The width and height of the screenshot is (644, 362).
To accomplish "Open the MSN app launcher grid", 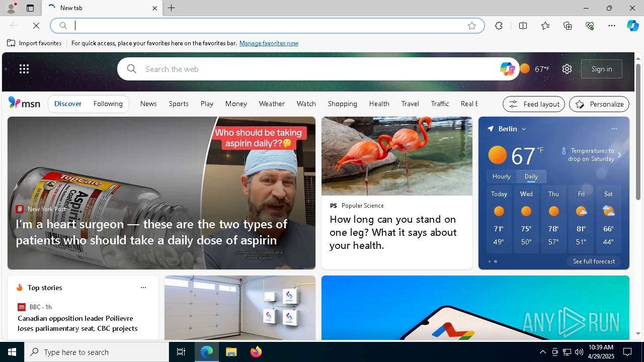I will (24, 69).
